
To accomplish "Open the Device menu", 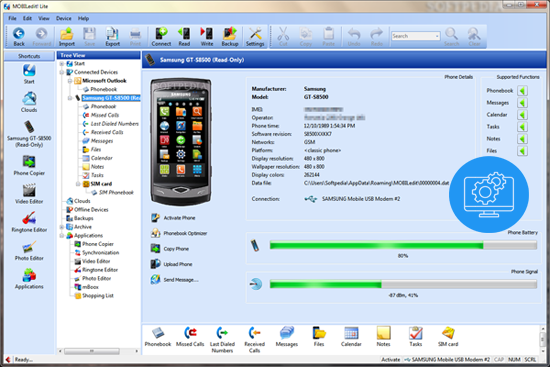I will [63, 18].
